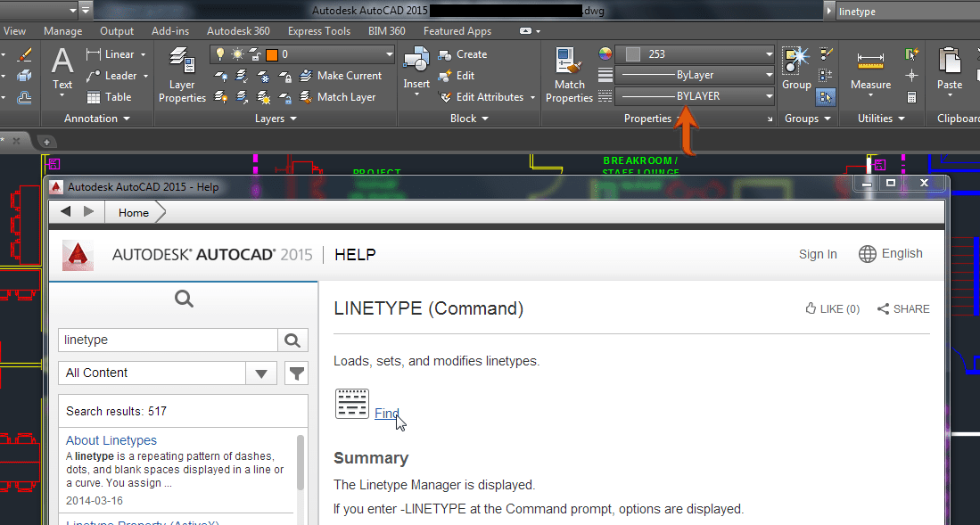This screenshot has height=525, width=980.
Task: Open the Quick Calculator icon
Action: [911, 97]
